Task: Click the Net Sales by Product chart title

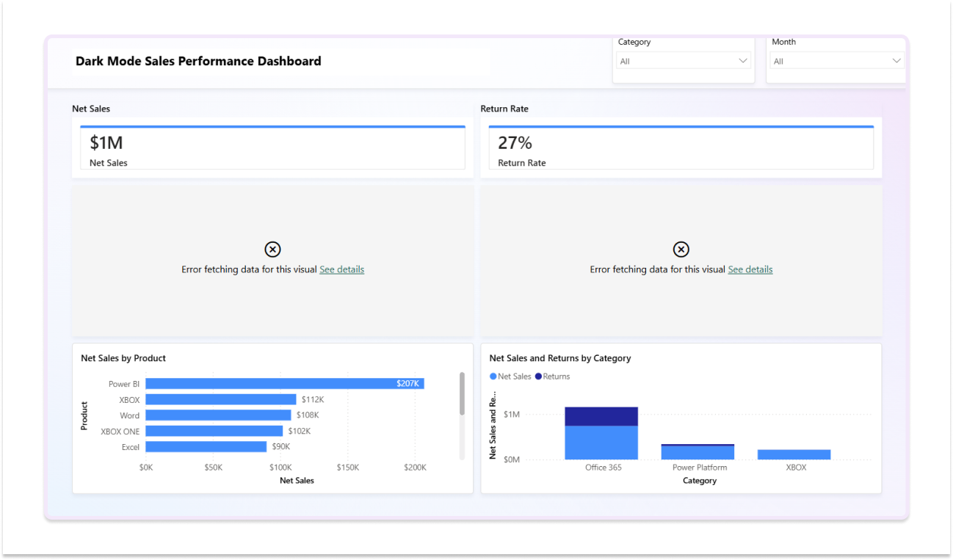Action: (x=123, y=358)
